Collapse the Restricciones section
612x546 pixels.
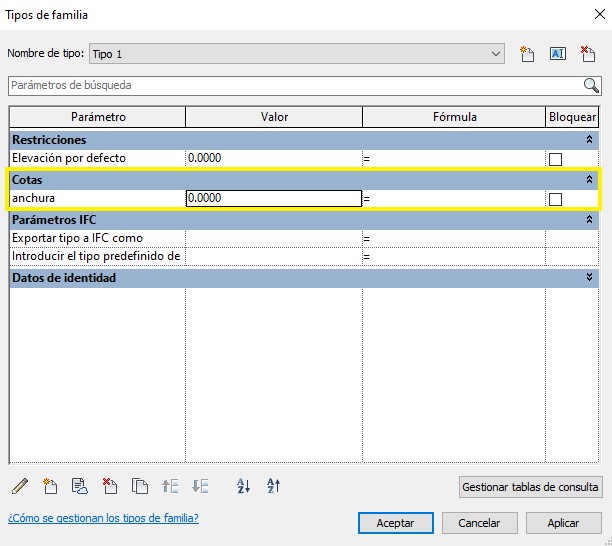[589, 140]
